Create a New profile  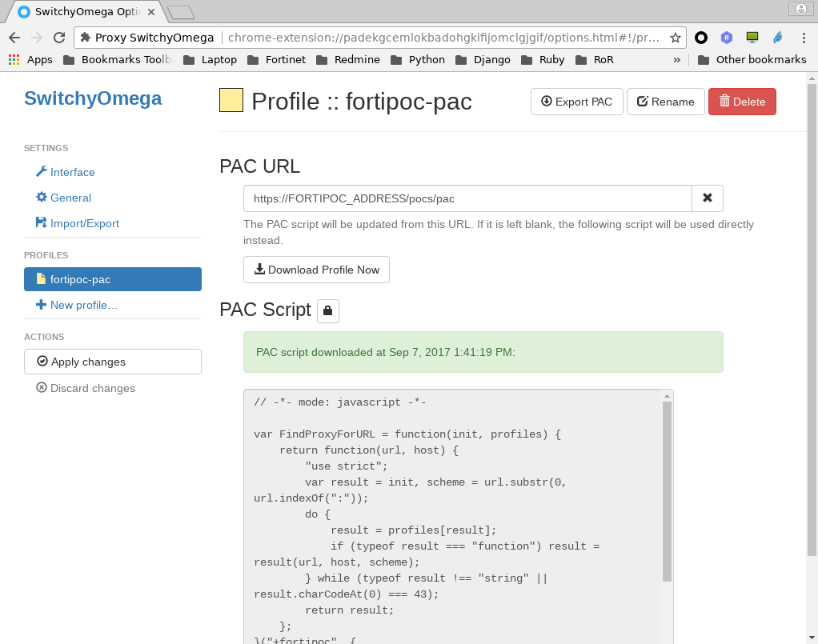[77, 305]
